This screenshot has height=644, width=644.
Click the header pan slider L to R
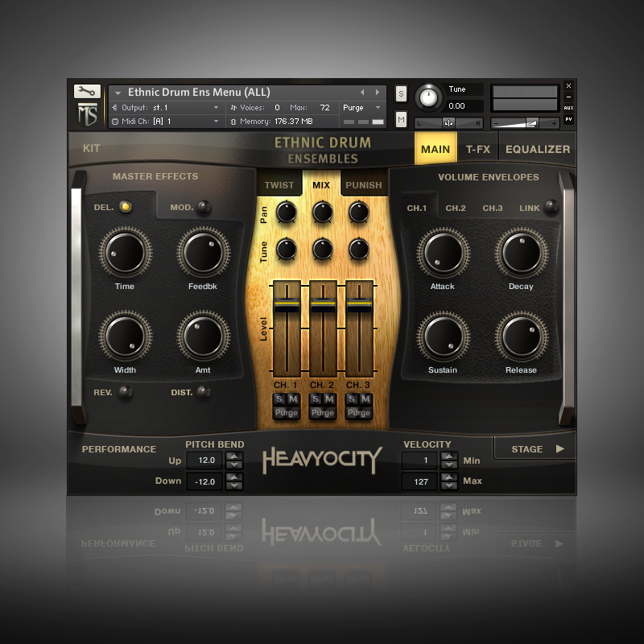[448, 123]
